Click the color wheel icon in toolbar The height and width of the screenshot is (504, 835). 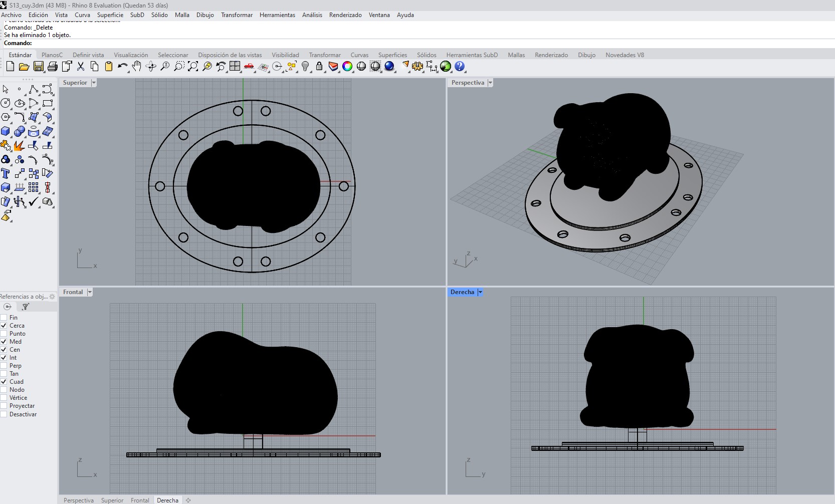347,66
